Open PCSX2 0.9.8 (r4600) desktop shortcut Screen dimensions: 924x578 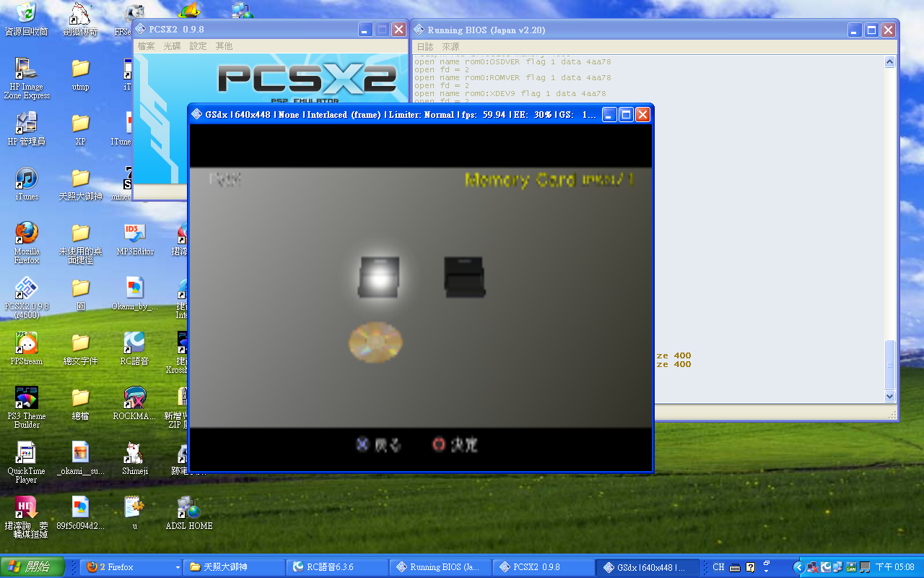pyautogui.click(x=27, y=298)
